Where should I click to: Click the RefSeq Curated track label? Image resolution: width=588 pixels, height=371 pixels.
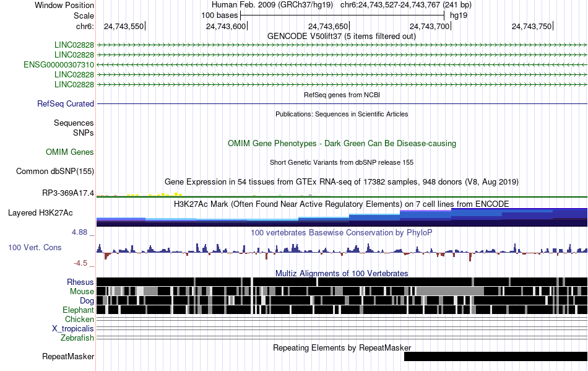(66, 103)
